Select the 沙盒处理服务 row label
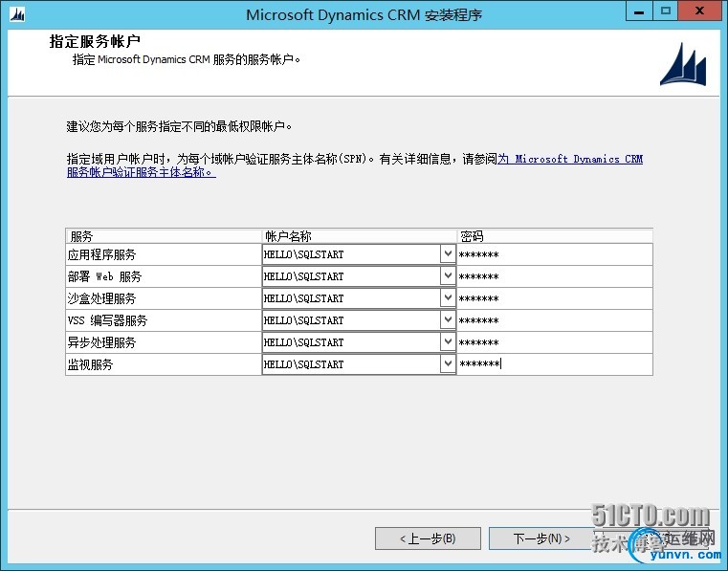This screenshot has width=728, height=571. coord(101,298)
